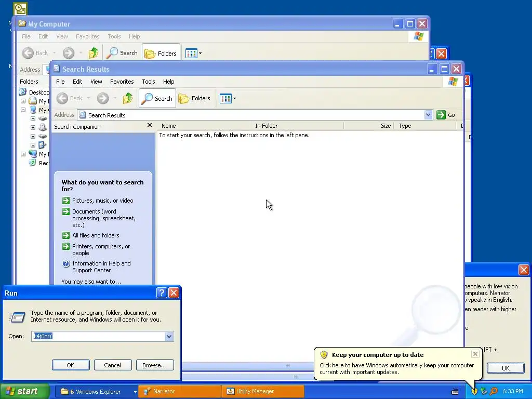Click the help icon beside Information in Help
The width and height of the screenshot is (532, 399).
(x=66, y=263)
